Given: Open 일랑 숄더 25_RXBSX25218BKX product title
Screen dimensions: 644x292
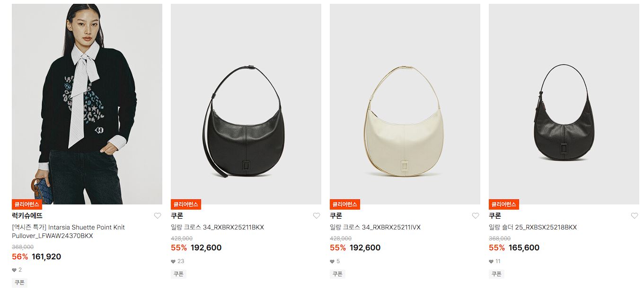Looking at the screenshot, I should 533,227.
